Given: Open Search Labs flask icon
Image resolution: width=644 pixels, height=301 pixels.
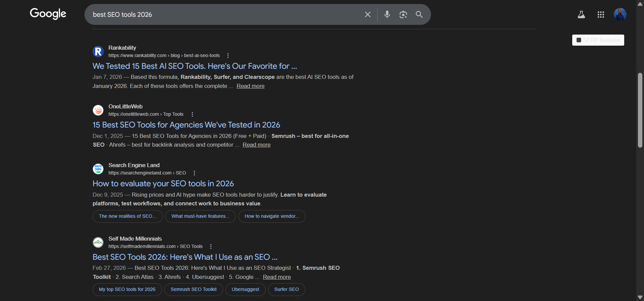Looking at the screenshot, I should [581, 14].
